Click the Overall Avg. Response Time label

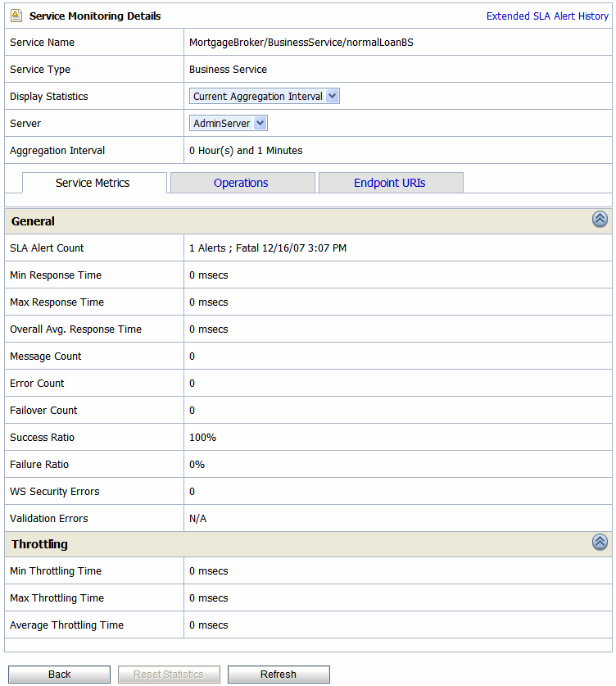pyautogui.click(x=75, y=329)
